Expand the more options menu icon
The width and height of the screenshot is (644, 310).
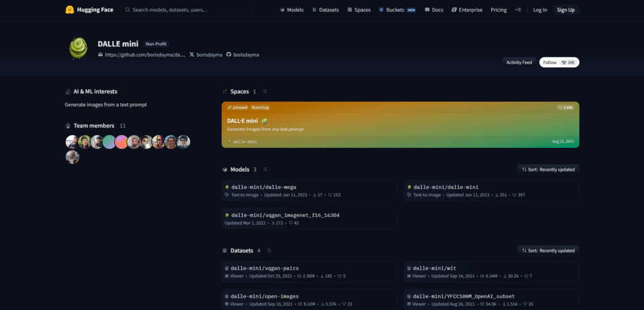point(518,10)
